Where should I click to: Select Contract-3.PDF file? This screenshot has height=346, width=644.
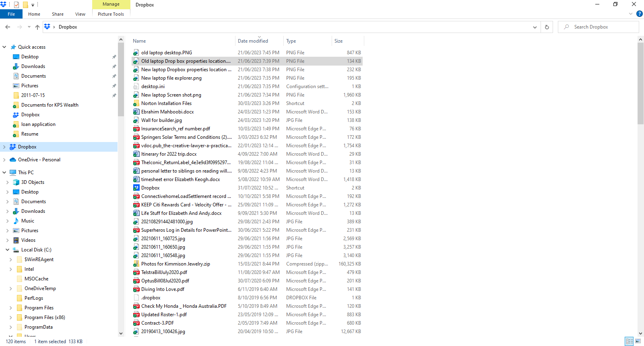157,323
